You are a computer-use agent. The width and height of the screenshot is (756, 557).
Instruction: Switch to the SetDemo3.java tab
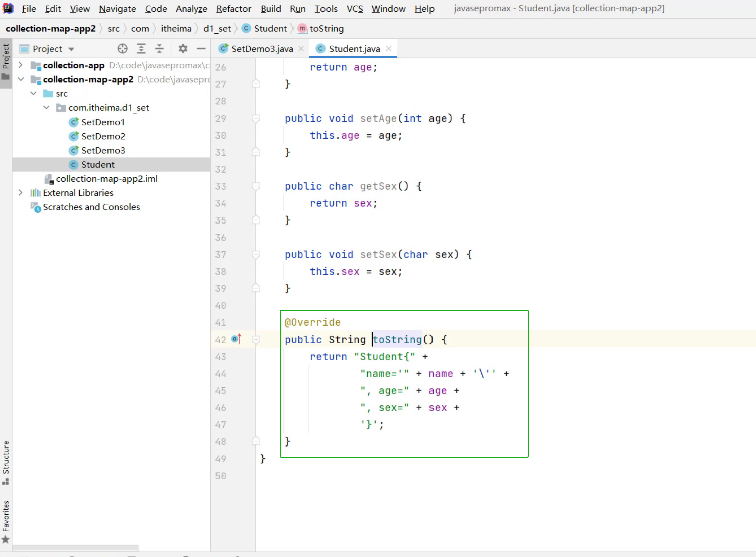pyautogui.click(x=261, y=49)
